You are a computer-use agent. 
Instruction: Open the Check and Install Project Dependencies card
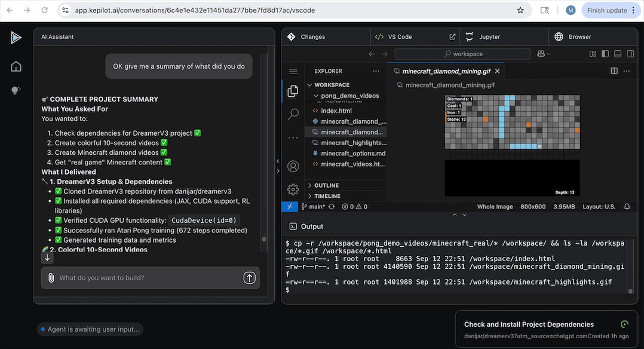click(x=546, y=330)
